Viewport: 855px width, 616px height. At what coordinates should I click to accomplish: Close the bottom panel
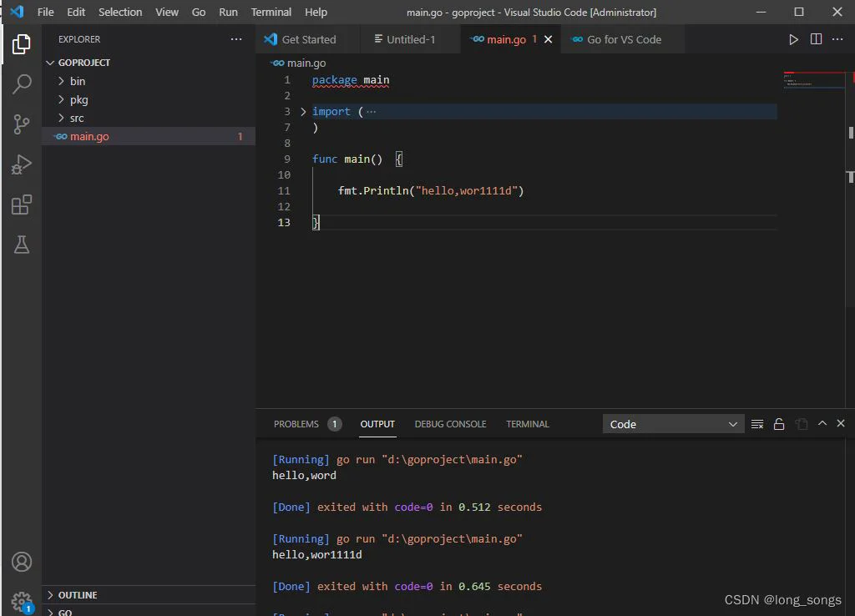click(841, 423)
